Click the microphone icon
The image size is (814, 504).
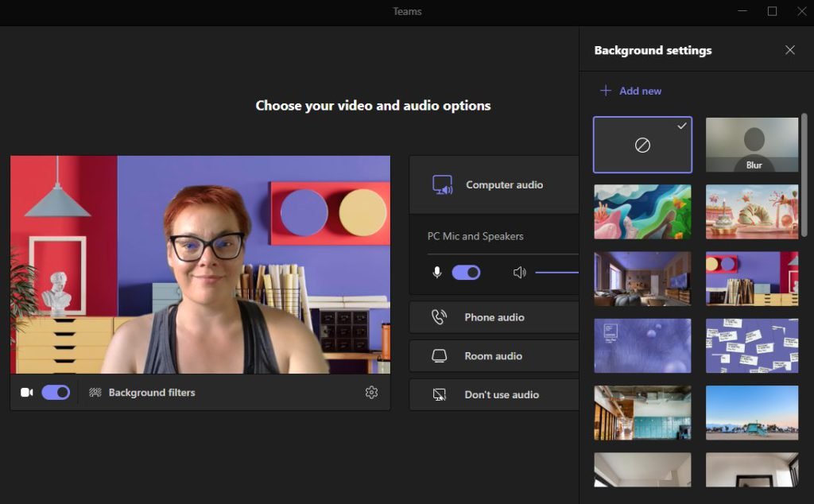[x=436, y=273]
